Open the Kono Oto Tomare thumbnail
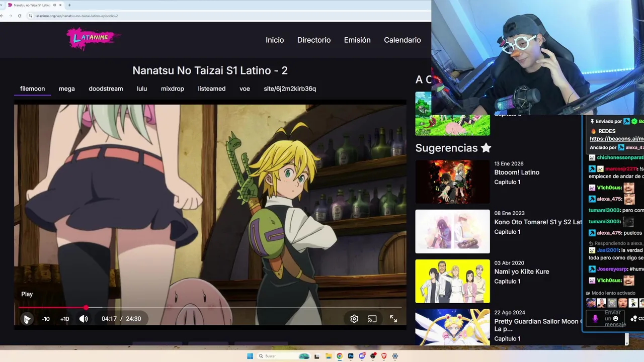 [x=452, y=231]
